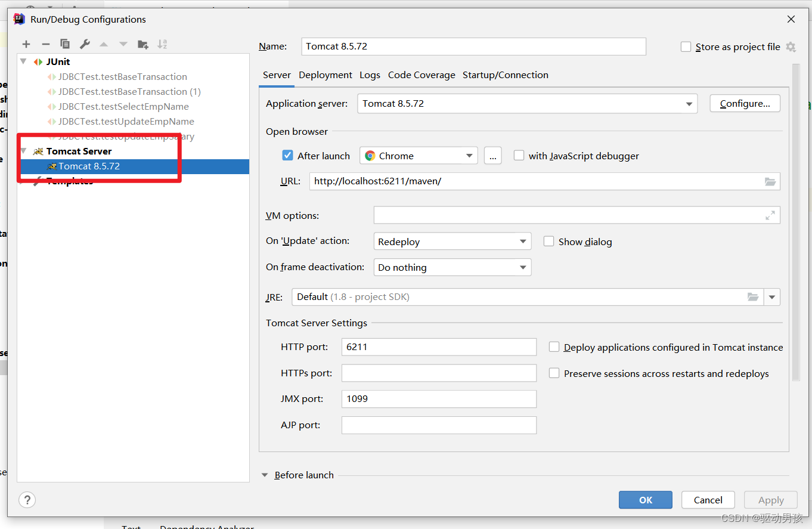Select Tomcat 8.5.72 configuration in tree

133,166
